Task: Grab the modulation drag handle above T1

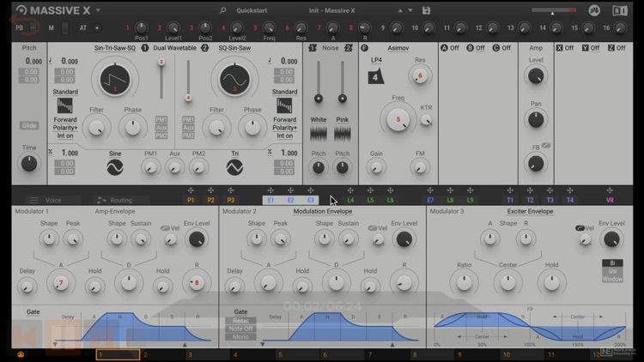Action: [x=510, y=190]
